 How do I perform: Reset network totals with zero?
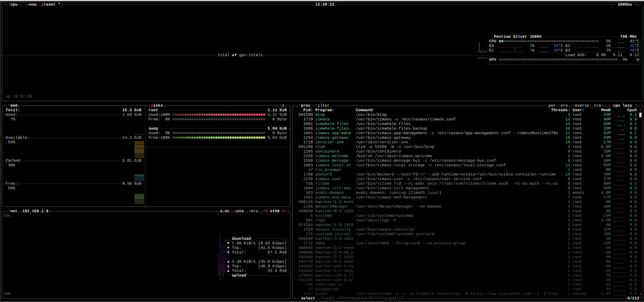pos(253,211)
